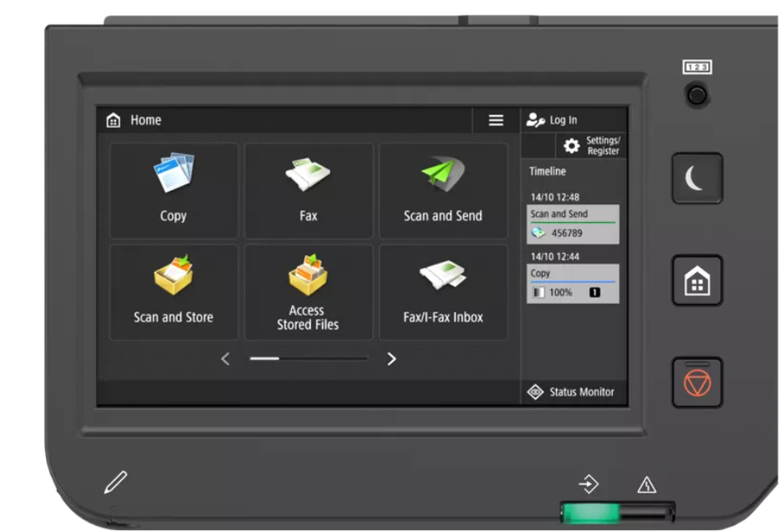Select the Fax app icon
The width and height of the screenshot is (783, 532).
point(308,189)
